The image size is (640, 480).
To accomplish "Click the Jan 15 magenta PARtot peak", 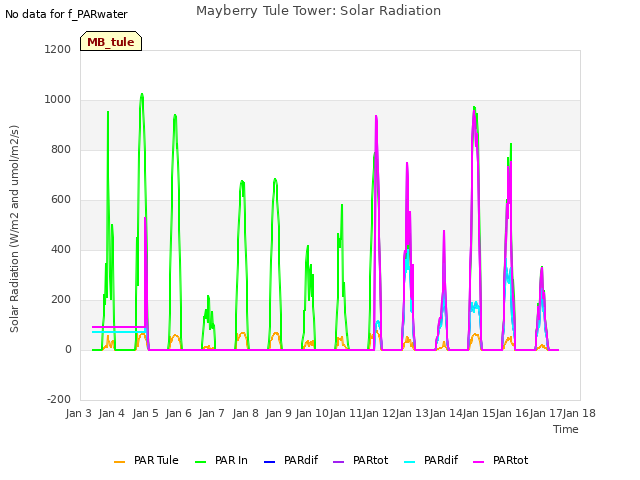I will tap(474, 112).
